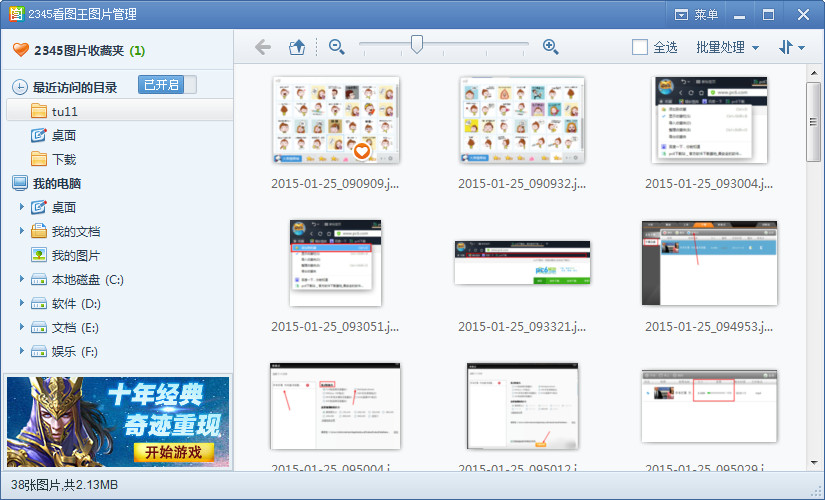The image size is (825, 500).
Task: Select thumbnail 2015-01-25_090909
Action: point(336,120)
